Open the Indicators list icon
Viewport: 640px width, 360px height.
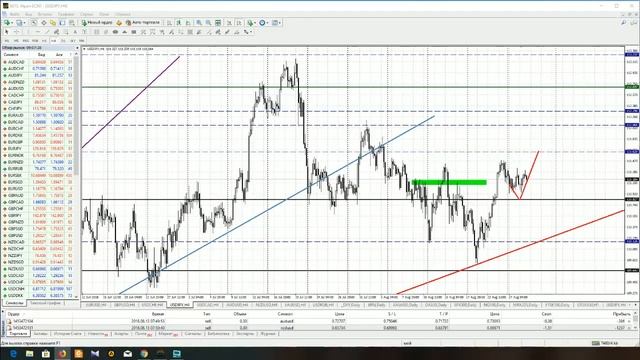pyautogui.click(x=250, y=22)
